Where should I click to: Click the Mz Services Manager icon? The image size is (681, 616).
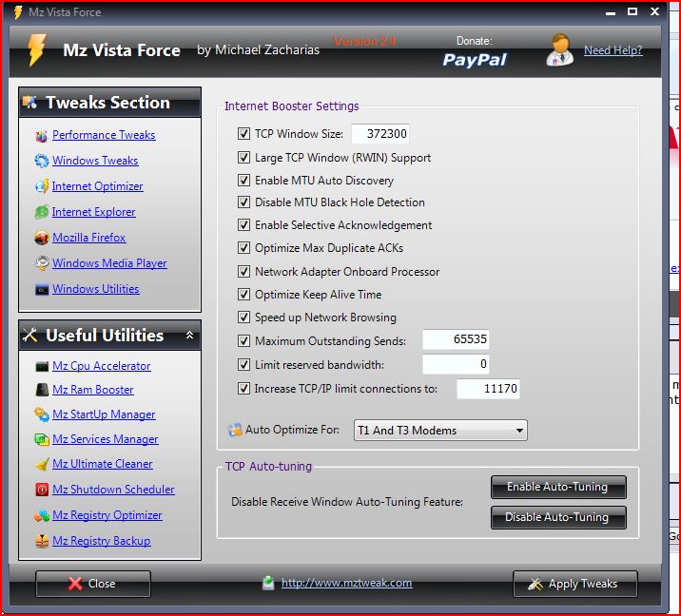pyautogui.click(x=42, y=439)
